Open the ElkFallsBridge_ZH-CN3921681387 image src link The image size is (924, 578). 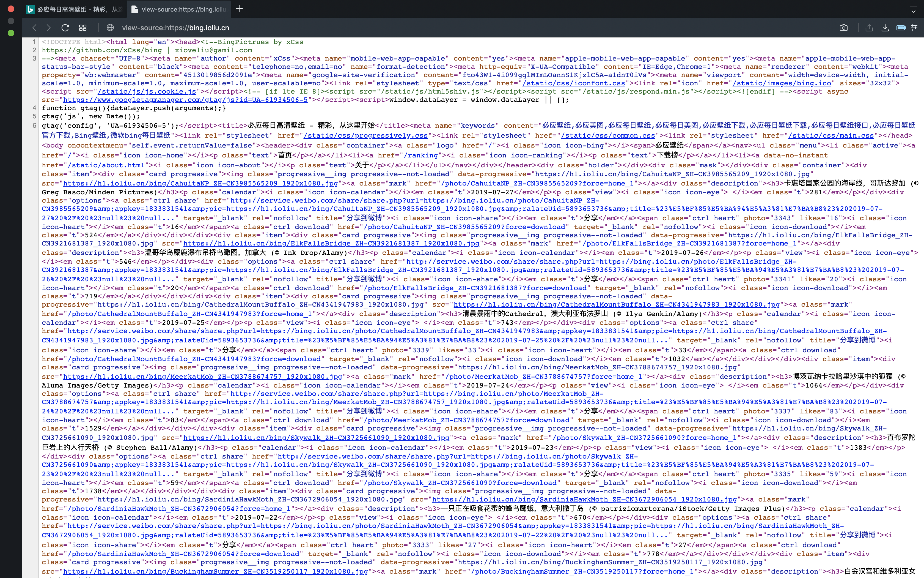(x=331, y=244)
